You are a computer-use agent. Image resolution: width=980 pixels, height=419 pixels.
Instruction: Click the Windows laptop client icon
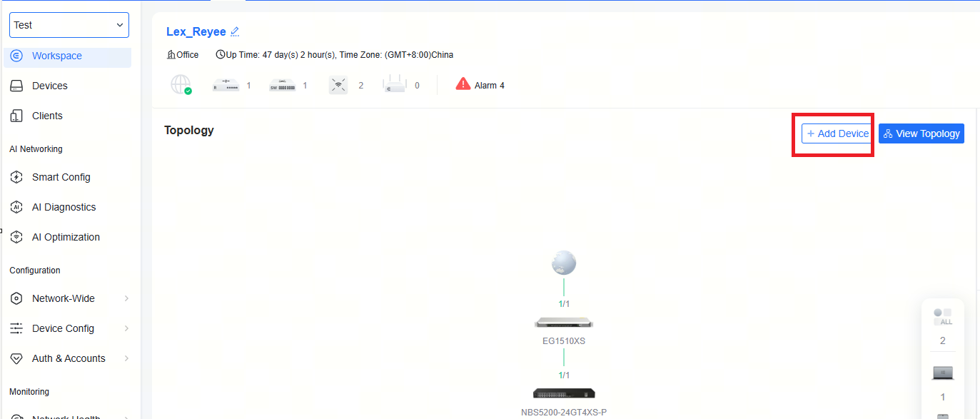[x=942, y=373]
